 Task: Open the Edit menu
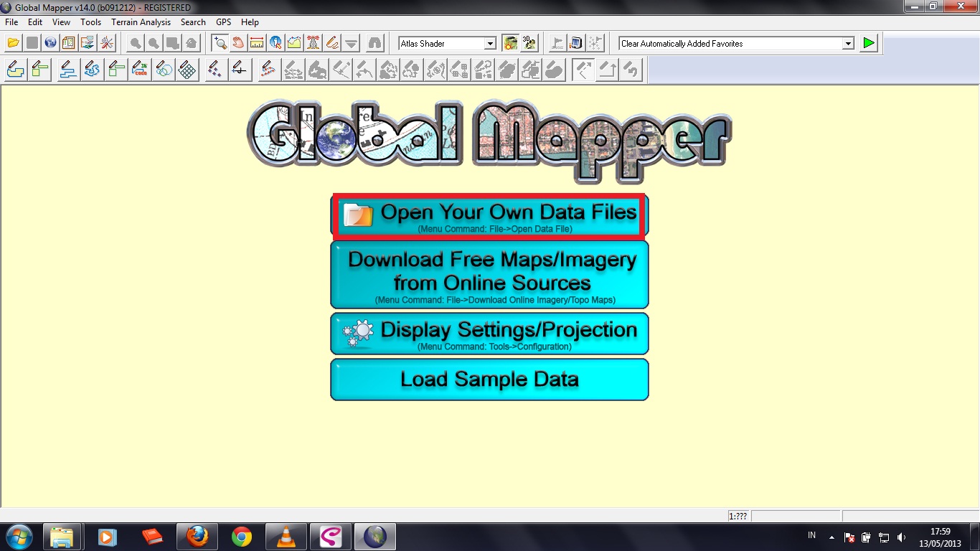(35, 22)
